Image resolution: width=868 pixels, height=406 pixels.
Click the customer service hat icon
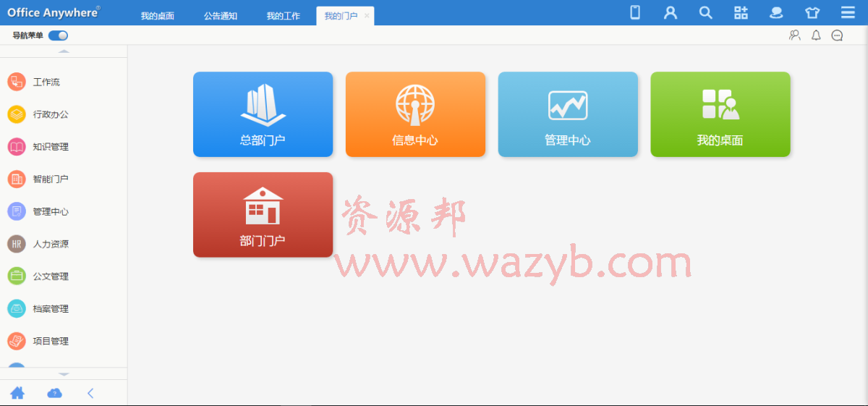(x=776, y=12)
